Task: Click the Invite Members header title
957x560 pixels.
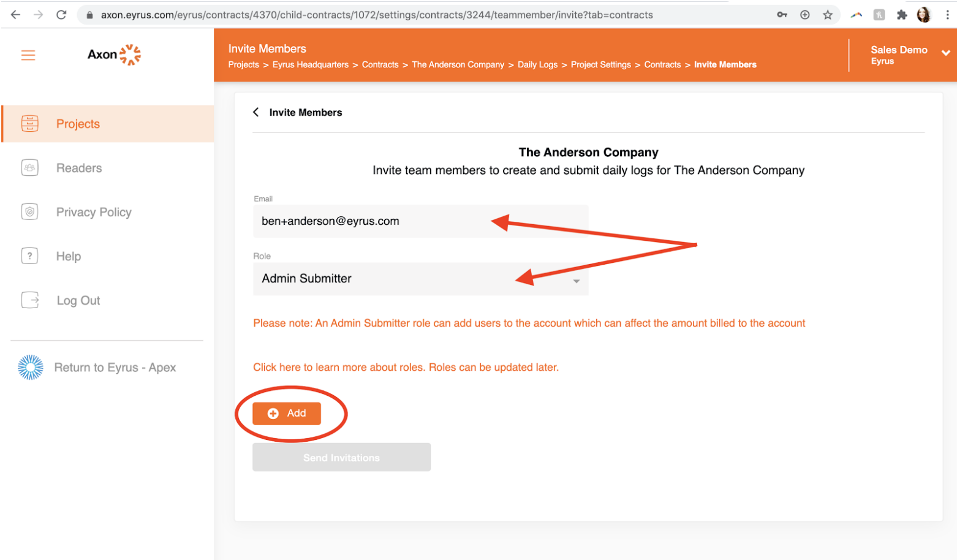Action: point(267,49)
